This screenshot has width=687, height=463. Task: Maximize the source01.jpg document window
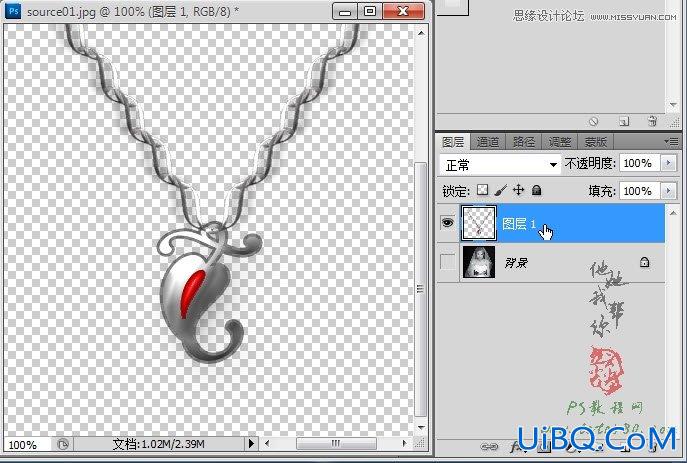click(x=370, y=11)
